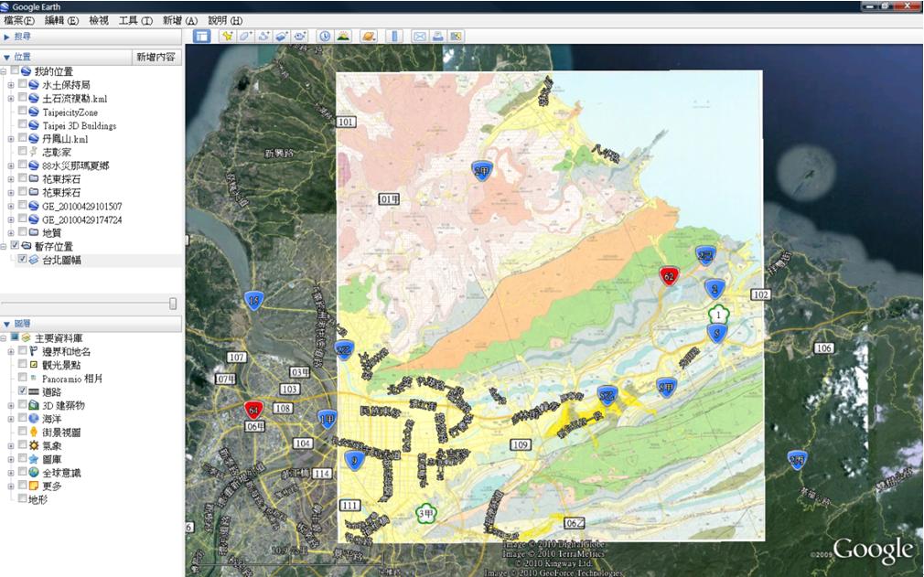Image resolution: width=924 pixels, height=577 pixels.
Task: Click the overlay opacity slider handle
Action: click(173, 303)
